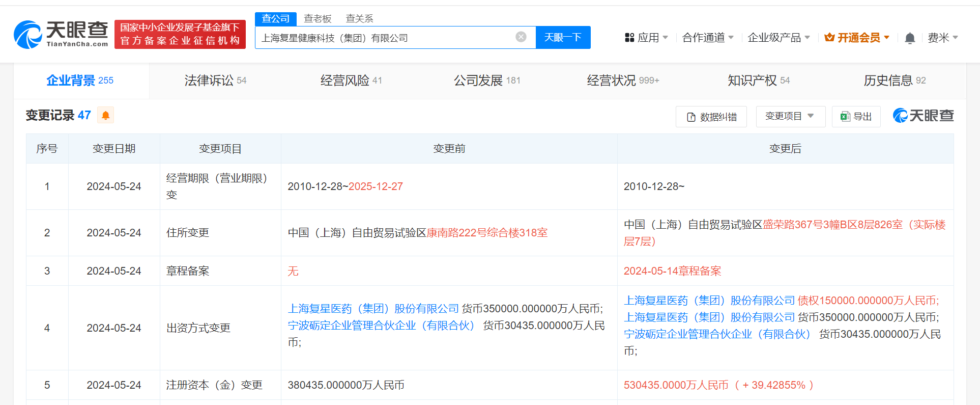Screen dimensions: 980x405
Task: Click the 变更前 column header
Action: pos(449,149)
